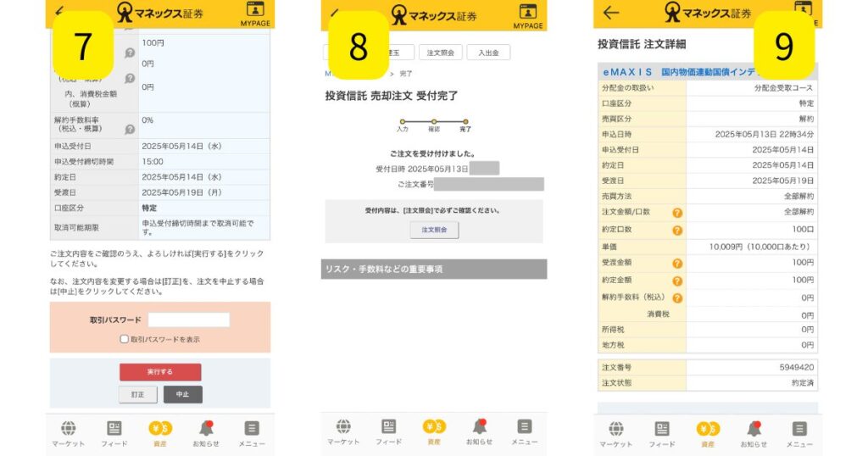Open help bubble beside 100円 value

(x=130, y=53)
